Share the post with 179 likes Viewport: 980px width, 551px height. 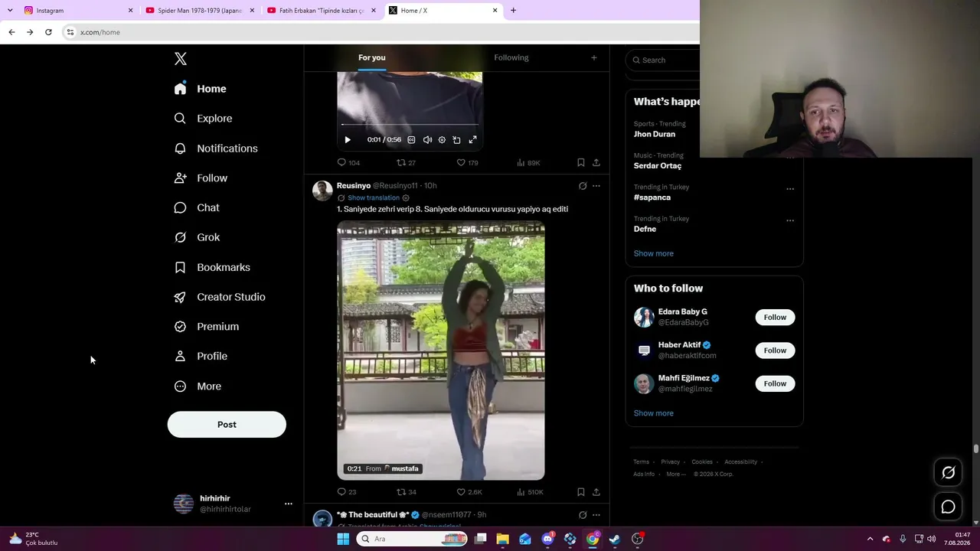(x=596, y=162)
